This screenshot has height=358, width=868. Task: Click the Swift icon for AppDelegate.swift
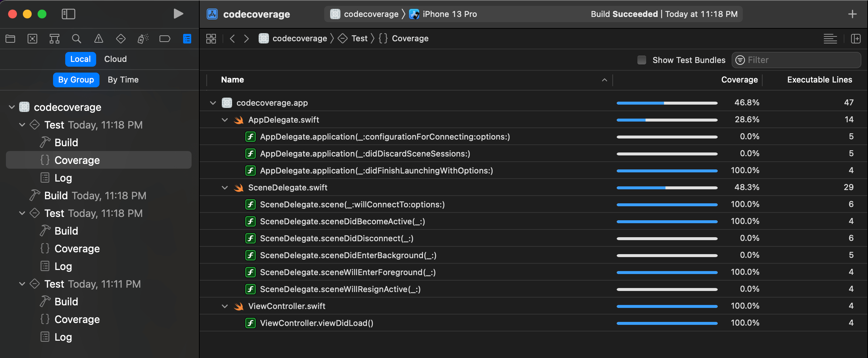coord(239,120)
